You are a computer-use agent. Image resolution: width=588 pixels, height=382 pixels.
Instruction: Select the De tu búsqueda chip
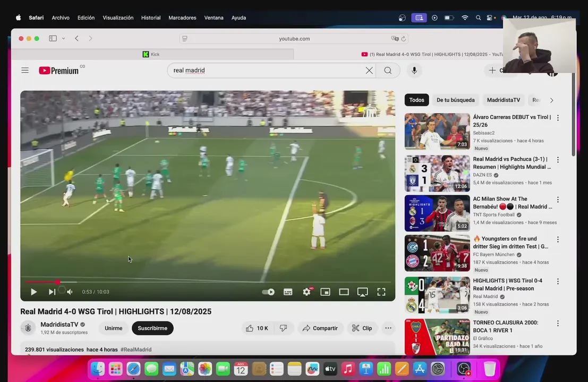click(456, 100)
